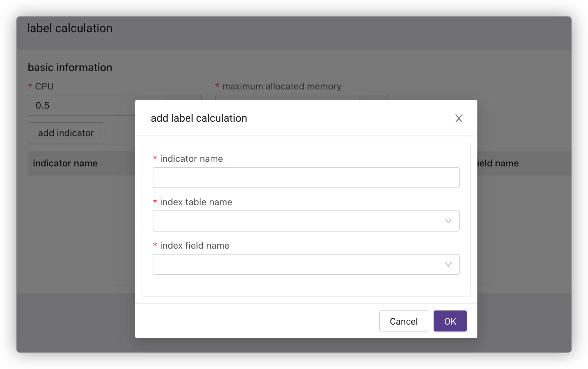Click the memory field's unit addon box
Image resolution: width=588 pixels, height=369 pixels.
pyautogui.click(x=374, y=98)
